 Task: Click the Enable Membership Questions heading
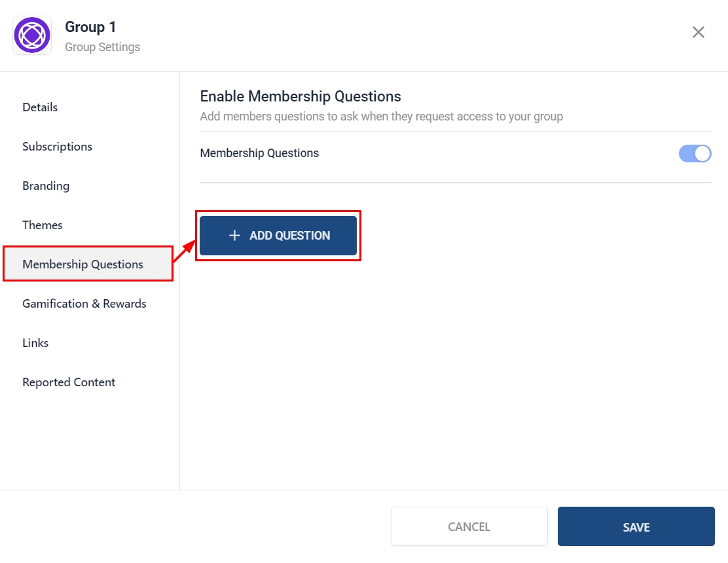[x=300, y=96]
